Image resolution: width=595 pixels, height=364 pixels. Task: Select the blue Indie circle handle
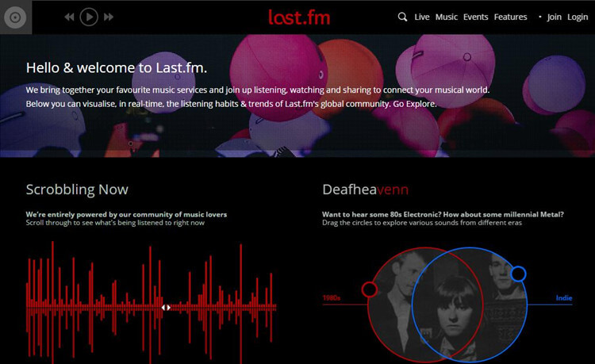[x=518, y=274]
